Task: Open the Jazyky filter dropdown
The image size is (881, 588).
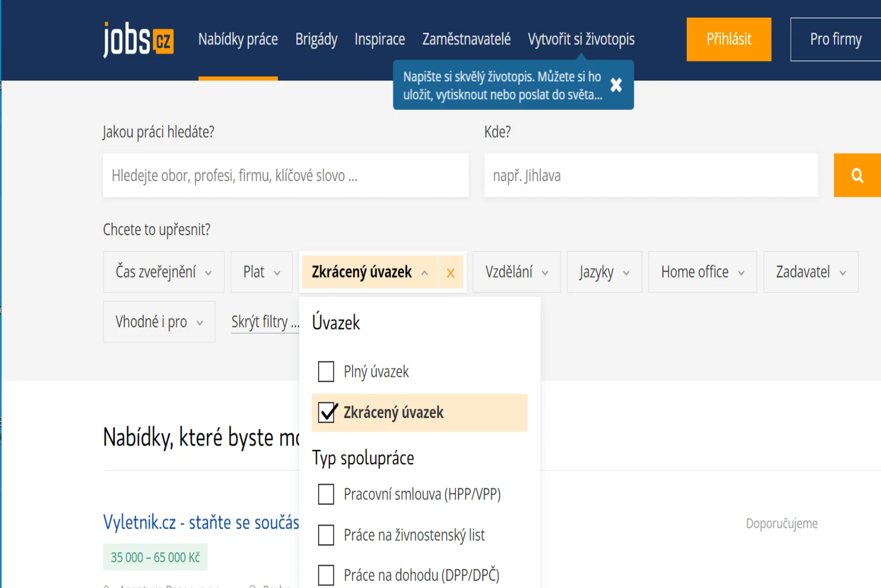Action: [x=605, y=272]
